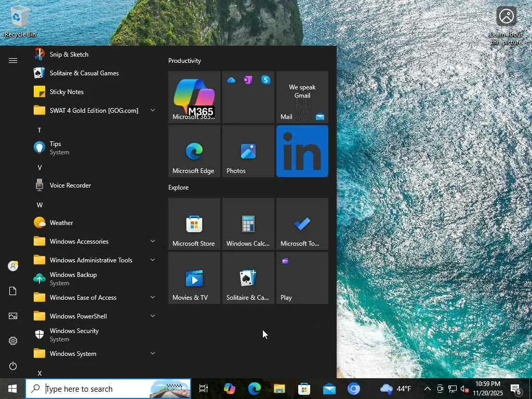Open Microsoft To Do tile
Image resolution: width=532 pixels, height=399 pixels.
pyautogui.click(x=302, y=223)
